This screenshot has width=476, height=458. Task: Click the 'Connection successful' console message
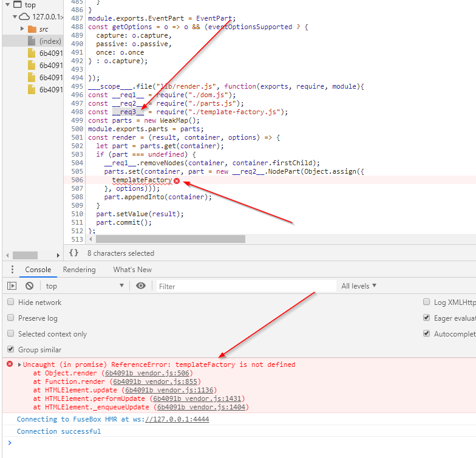click(59, 431)
